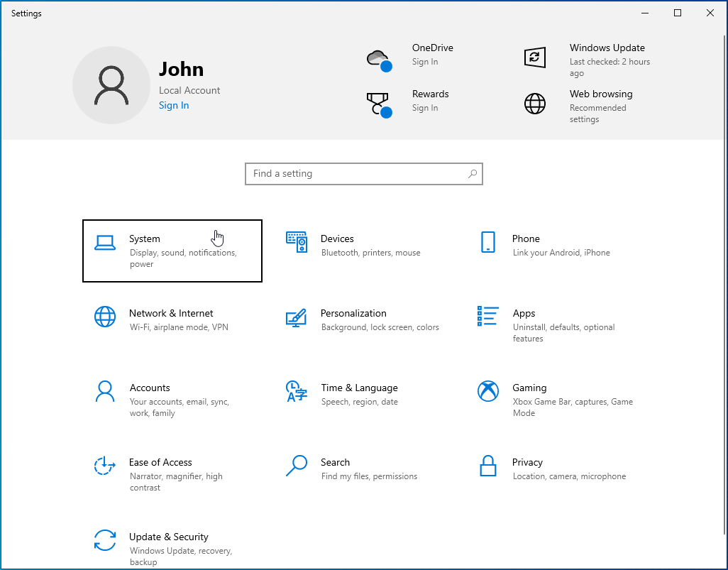
Task: Open Network & Internet settings
Action: (172, 319)
